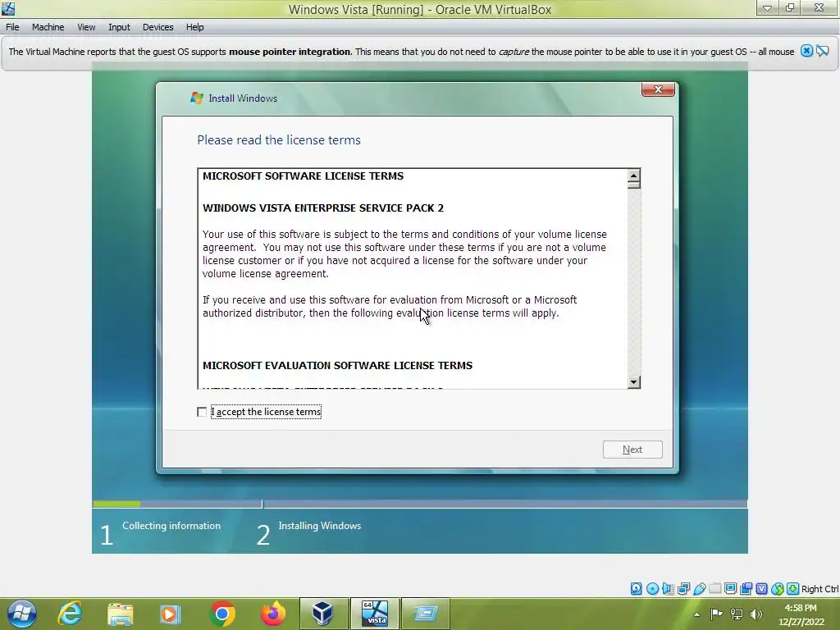Open the Windows Start menu

click(x=21, y=614)
